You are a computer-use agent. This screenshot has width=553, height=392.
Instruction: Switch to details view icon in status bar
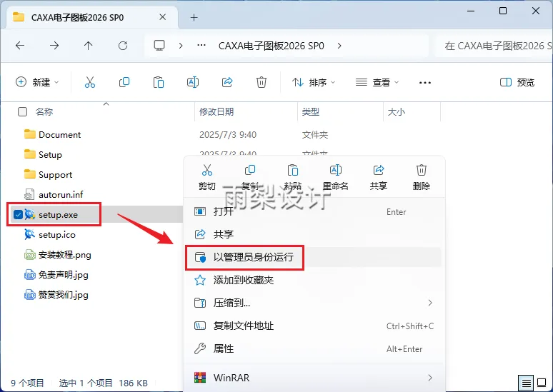click(526, 383)
